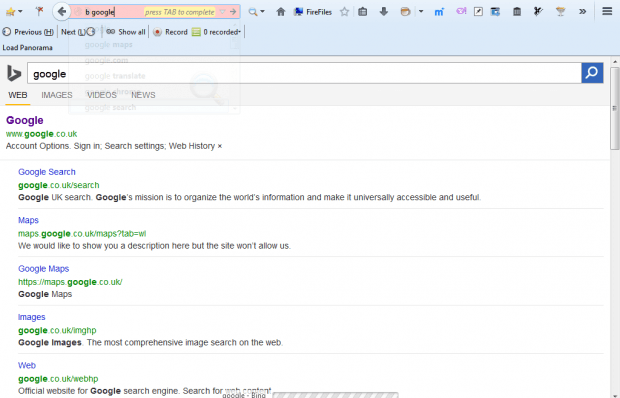Bookmark this page with the star outline

[x=344, y=12]
